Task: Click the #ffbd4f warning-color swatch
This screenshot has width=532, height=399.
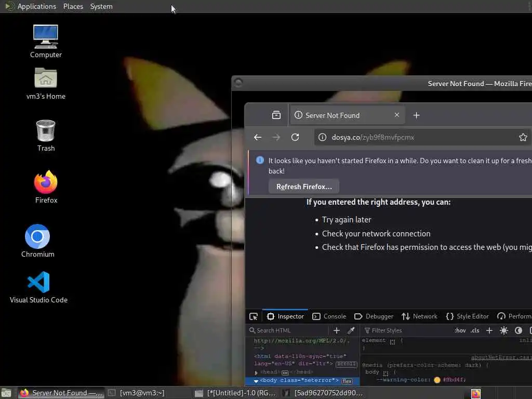Action: pos(437,380)
